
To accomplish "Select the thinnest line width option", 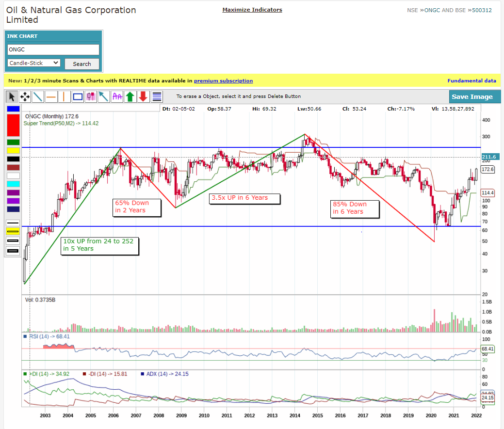I will tap(13, 223).
